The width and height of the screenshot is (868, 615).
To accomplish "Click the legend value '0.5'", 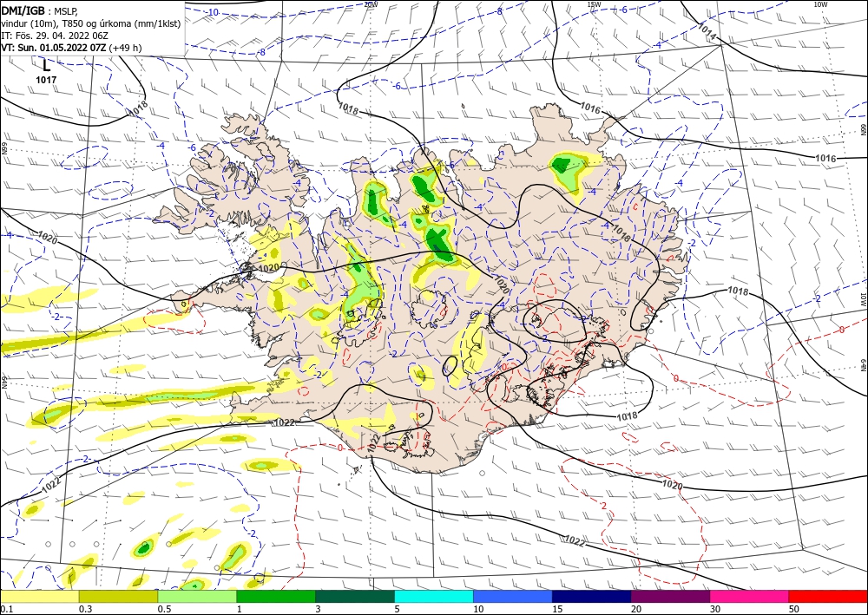I will point(164,609).
